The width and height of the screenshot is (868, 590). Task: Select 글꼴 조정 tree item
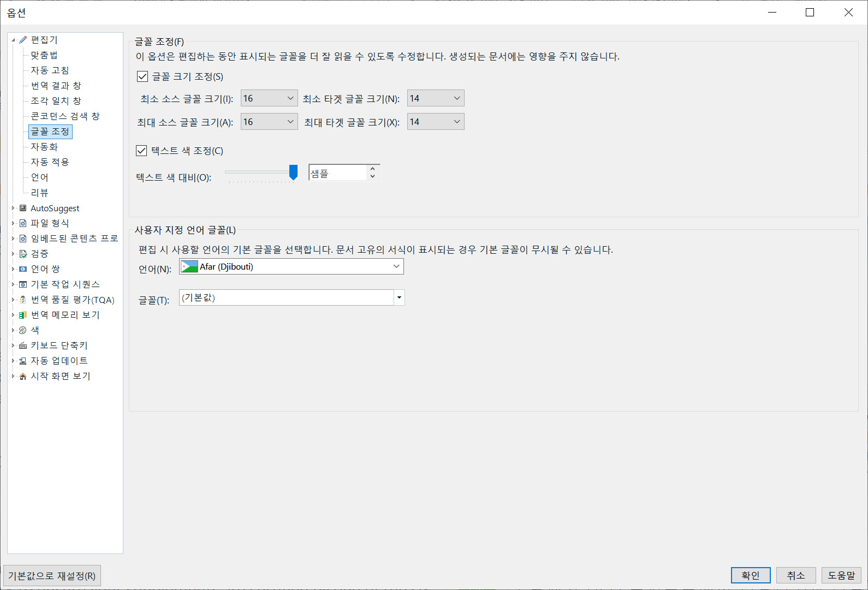[50, 132]
